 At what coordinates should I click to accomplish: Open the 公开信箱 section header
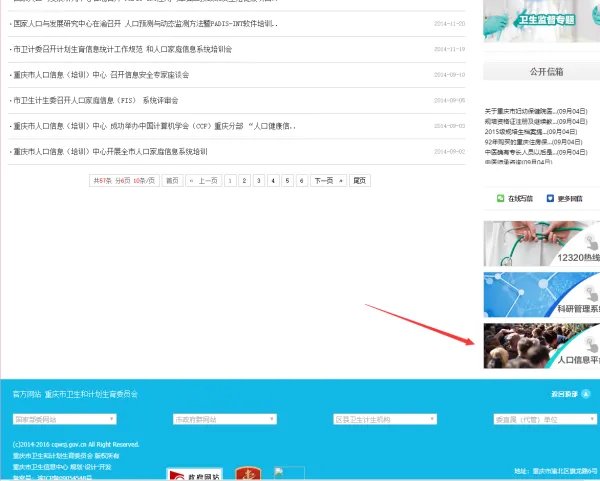click(541, 72)
